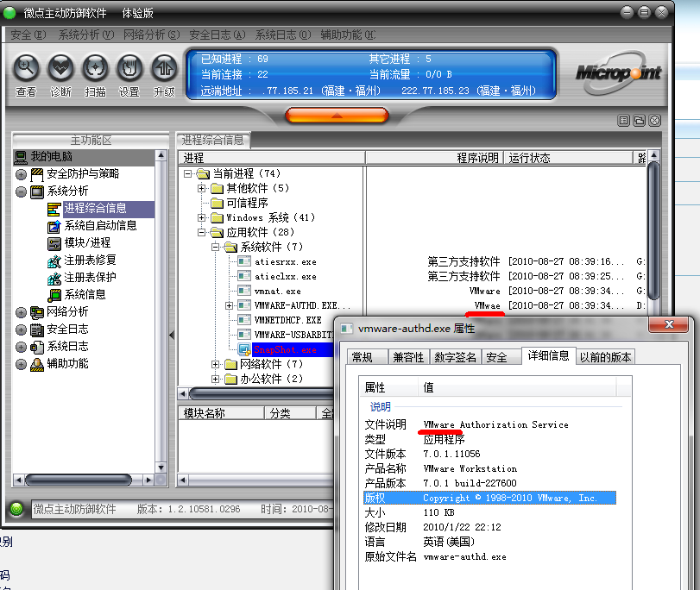
Task: Click the restore-panel icon below the logo
Action: coord(640,121)
